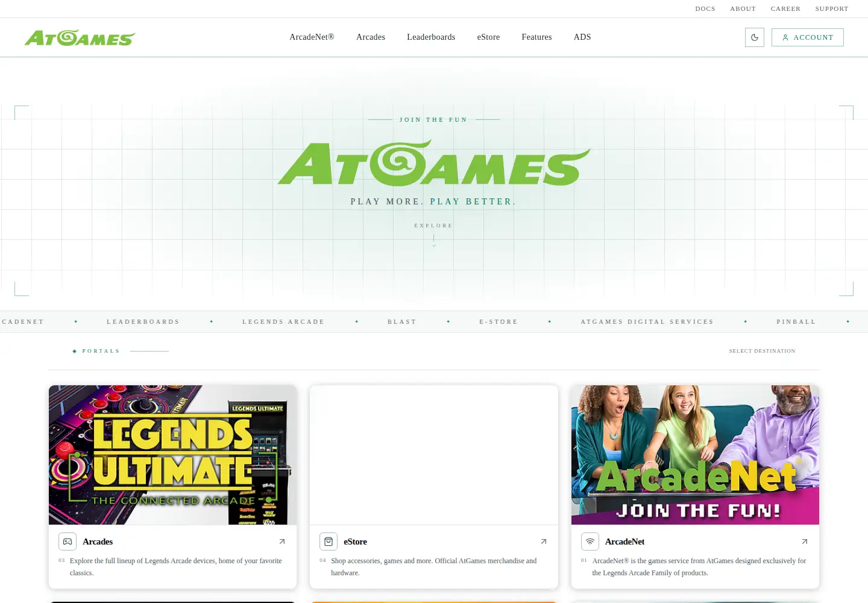Open Features in the navigation bar
868x603 pixels.
point(536,37)
